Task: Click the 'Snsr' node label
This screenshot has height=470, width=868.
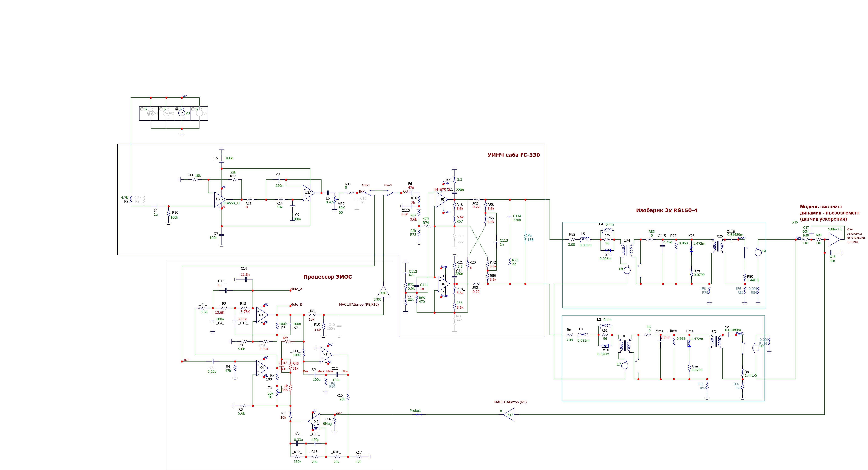Action: click(338, 413)
